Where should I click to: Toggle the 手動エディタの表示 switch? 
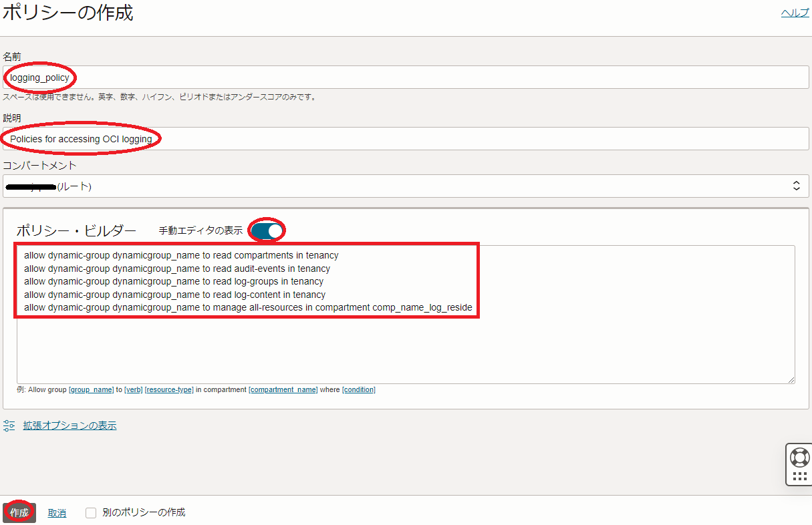click(x=267, y=230)
